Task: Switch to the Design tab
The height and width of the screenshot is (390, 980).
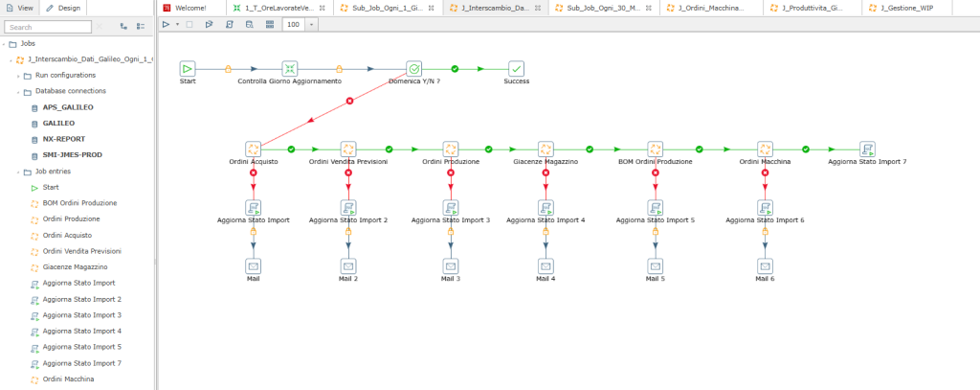Action: 65,8
